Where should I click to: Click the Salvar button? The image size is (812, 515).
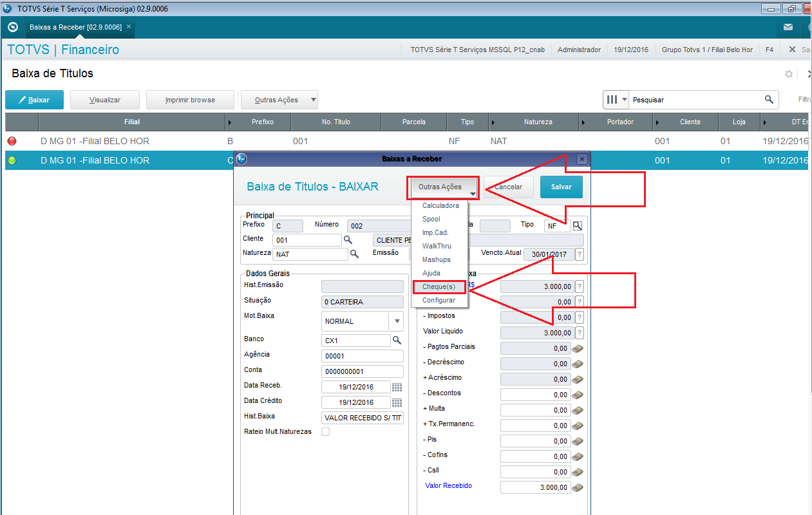pyautogui.click(x=561, y=187)
